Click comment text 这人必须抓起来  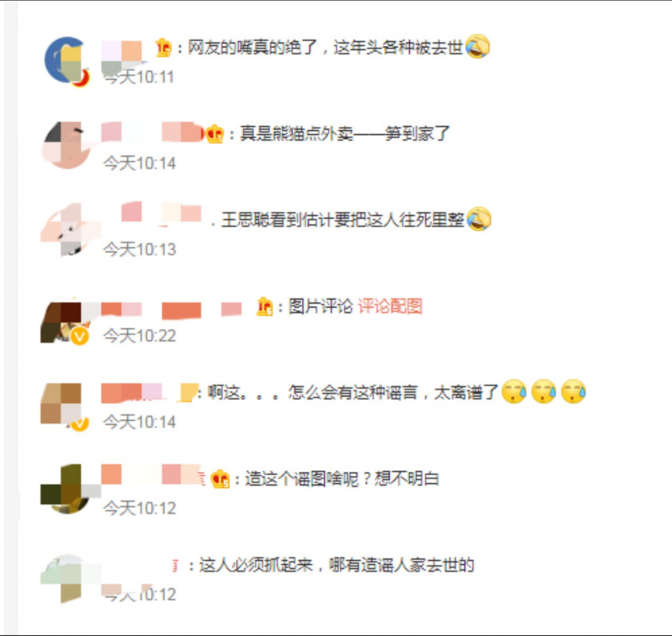(256, 566)
